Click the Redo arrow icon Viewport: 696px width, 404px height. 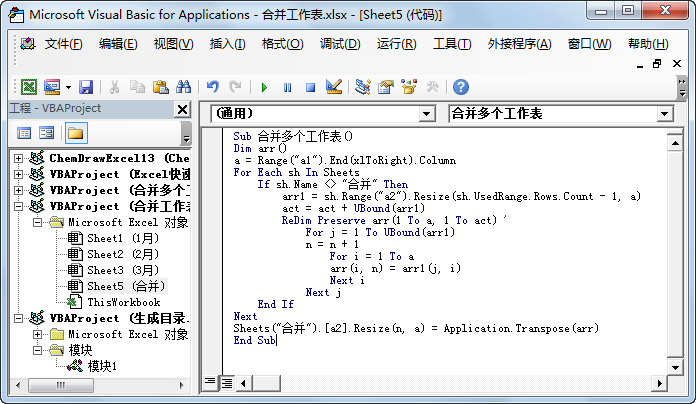pyautogui.click(x=235, y=87)
